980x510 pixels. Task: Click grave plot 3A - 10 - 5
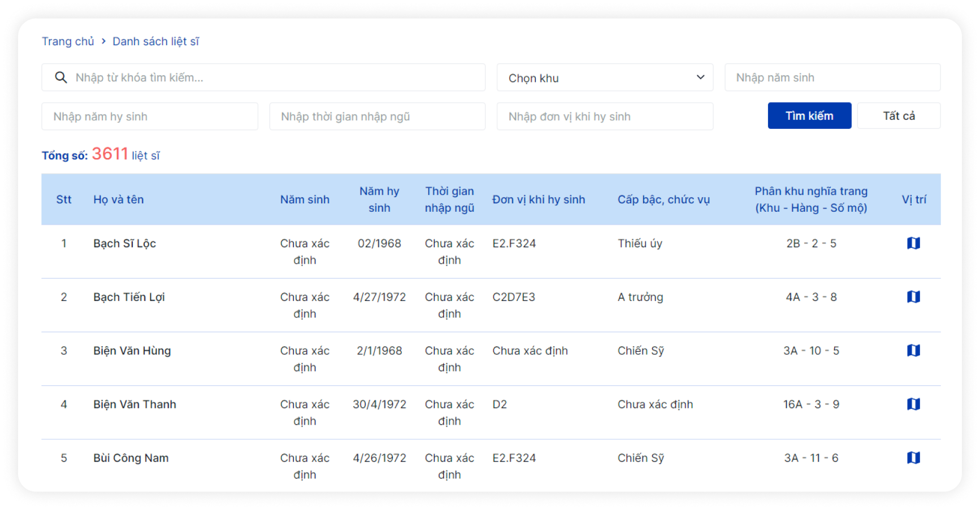coord(811,351)
